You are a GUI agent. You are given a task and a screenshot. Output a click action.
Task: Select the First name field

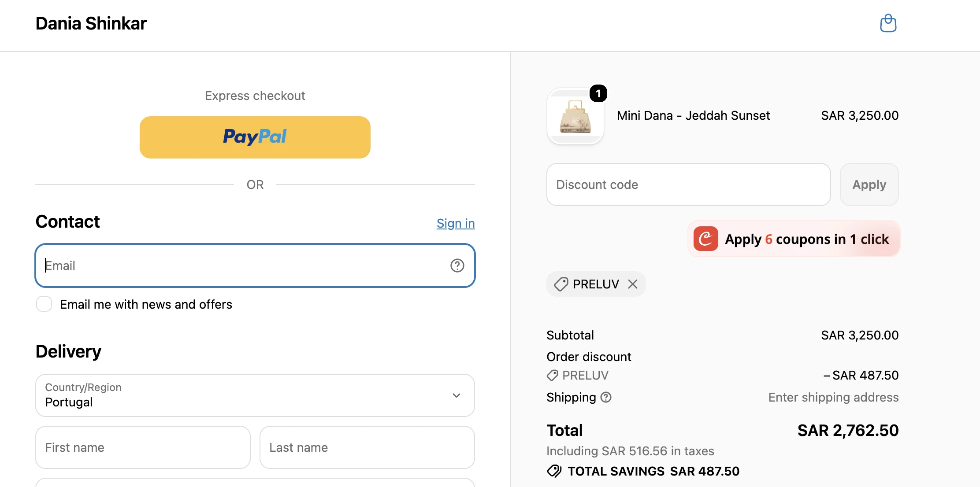tap(143, 447)
